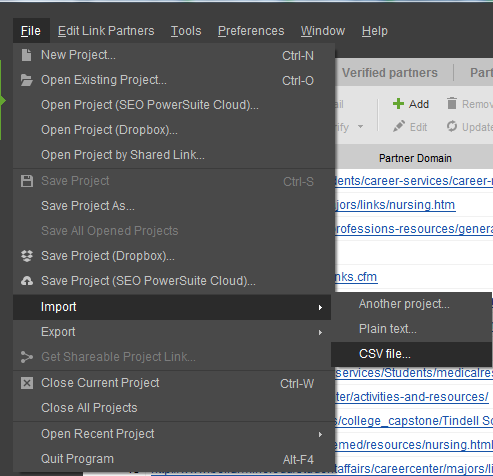493x476 pixels.
Task: Open the Preferences menu
Action: click(x=251, y=31)
